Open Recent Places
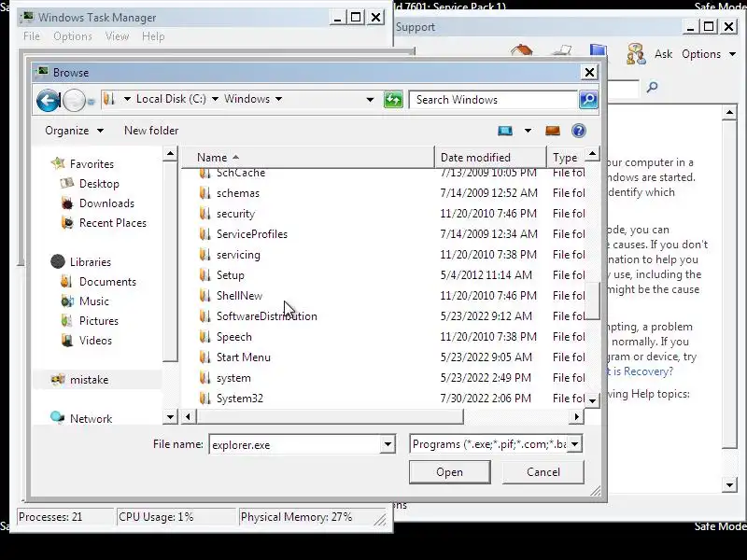The height and width of the screenshot is (560, 747). 112,223
